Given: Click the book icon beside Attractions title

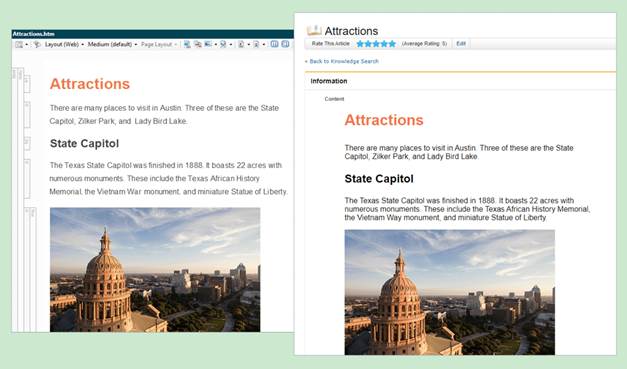Looking at the screenshot, I should (x=314, y=30).
